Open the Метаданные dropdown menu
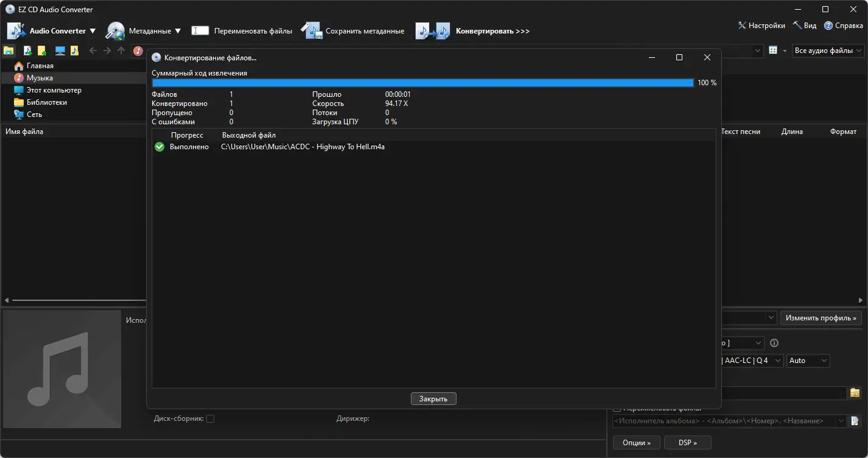The image size is (868, 458). click(x=144, y=30)
